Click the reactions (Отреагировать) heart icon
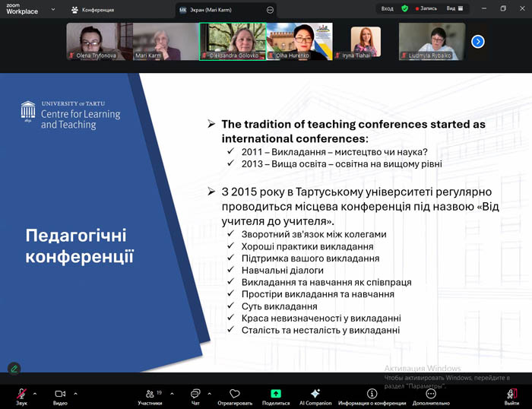 pyautogui.click(x=234, y=393)
